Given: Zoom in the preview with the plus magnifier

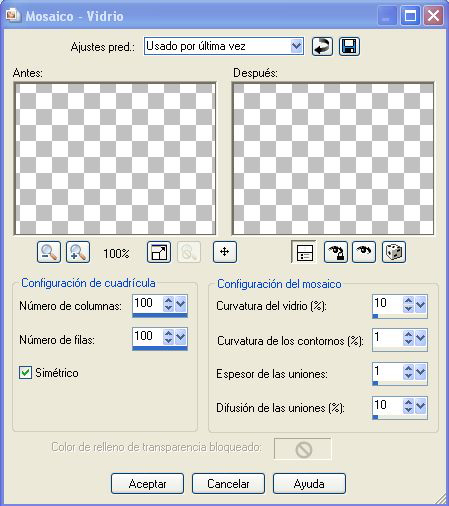Looking at the screenshot, I should (x=78, y=252).
